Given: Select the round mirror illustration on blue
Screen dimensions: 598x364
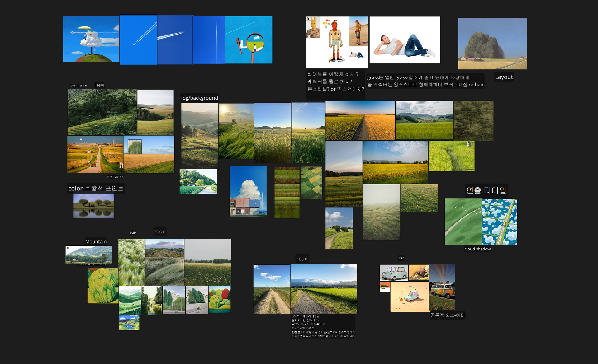Looking at the screenshot, I should click(x=249, y=40).
